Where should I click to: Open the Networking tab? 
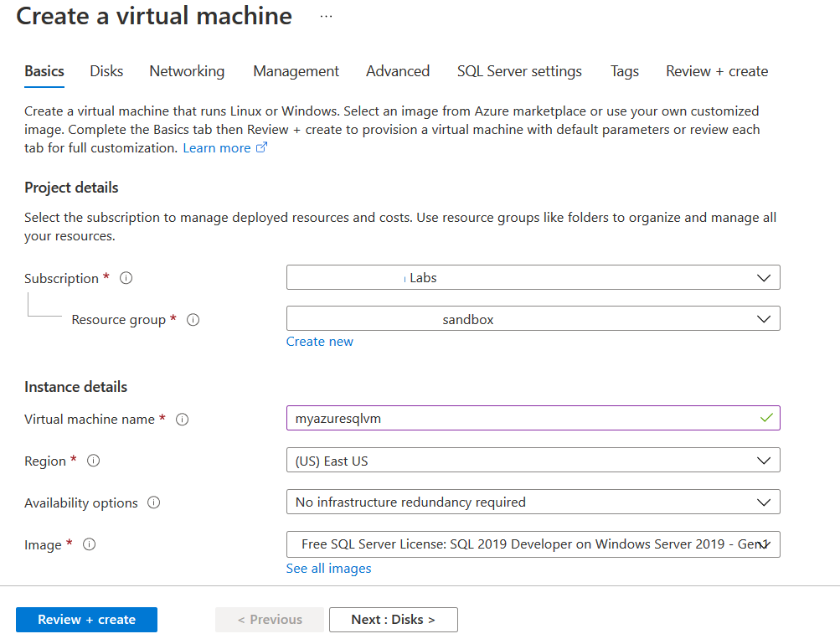pyautogui.click(x=187, y=71)
